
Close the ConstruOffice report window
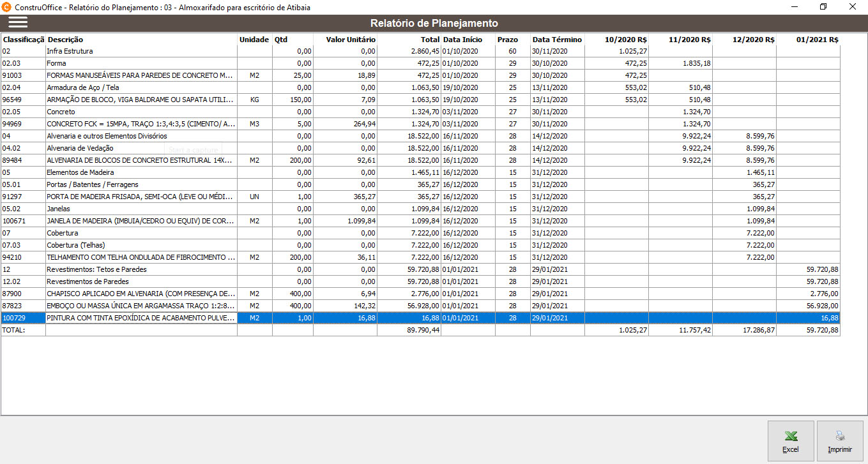tap(853, 6)
